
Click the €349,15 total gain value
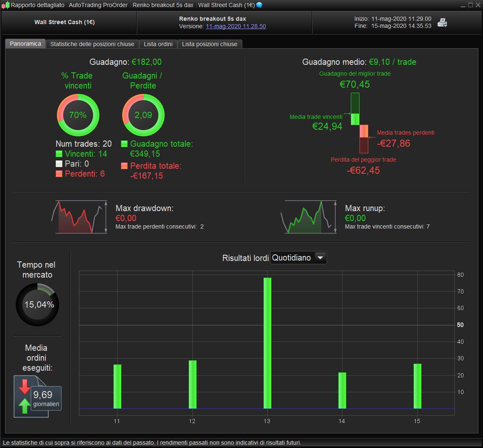click(x=145, y=154)
